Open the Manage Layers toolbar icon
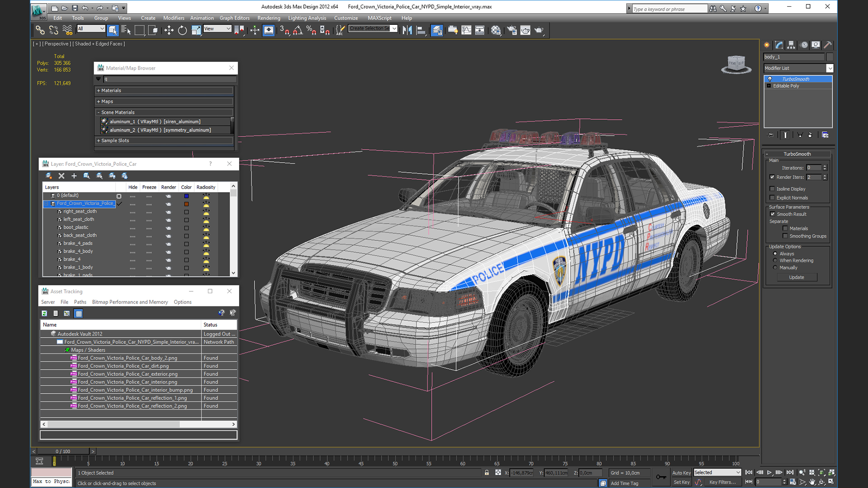Viewport: 868px width, 488px height. [x=437, y=30]
